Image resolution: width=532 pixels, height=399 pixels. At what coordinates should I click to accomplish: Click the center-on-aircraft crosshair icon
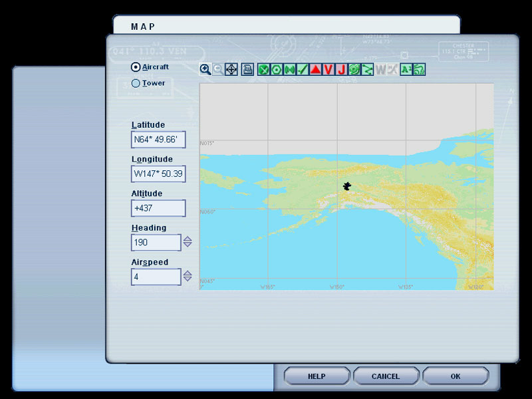tap(231, 69)
